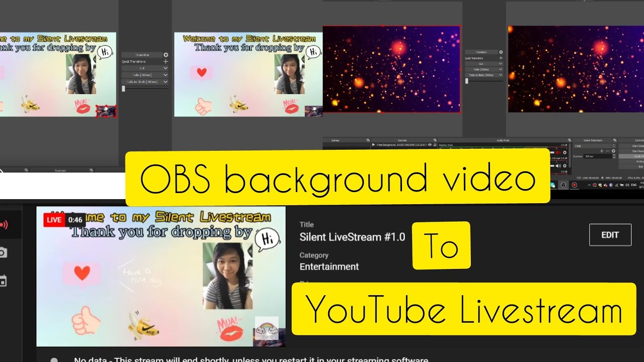Expand Cut quick transition dropdown, particle-background OBS

(501, 64)
